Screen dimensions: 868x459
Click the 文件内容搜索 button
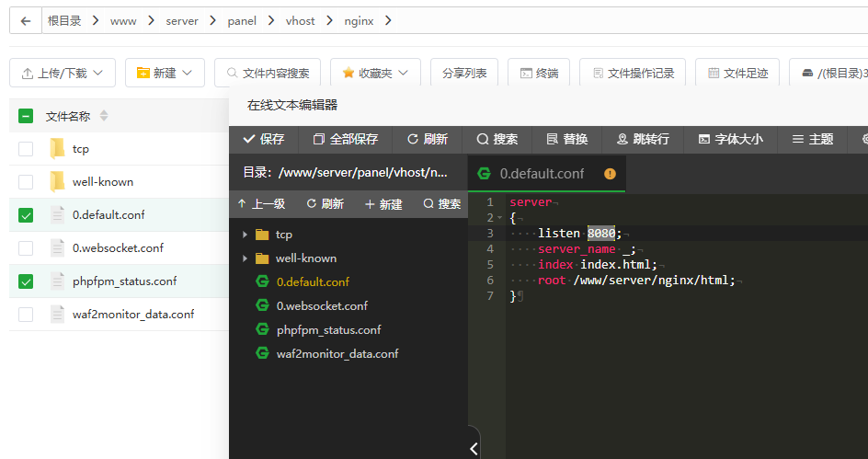click(268, 73)
